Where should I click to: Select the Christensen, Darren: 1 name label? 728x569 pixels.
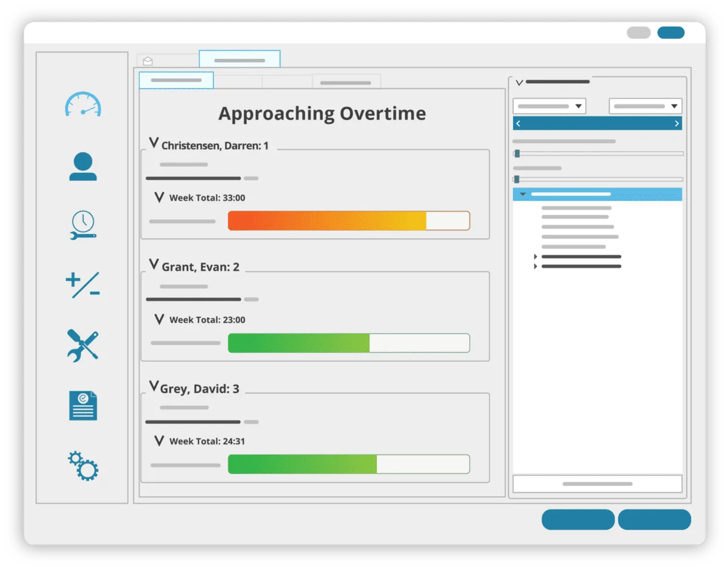point(215,146)
